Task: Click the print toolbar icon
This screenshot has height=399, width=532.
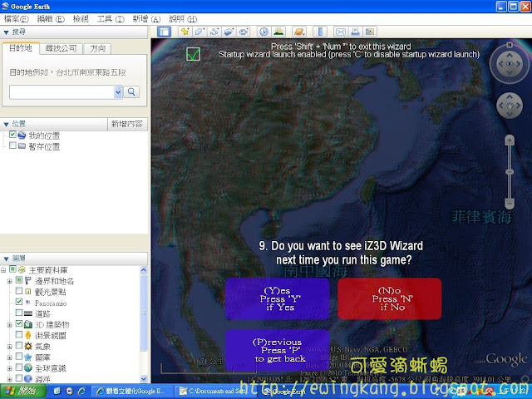Action: [x=355, y=32]
